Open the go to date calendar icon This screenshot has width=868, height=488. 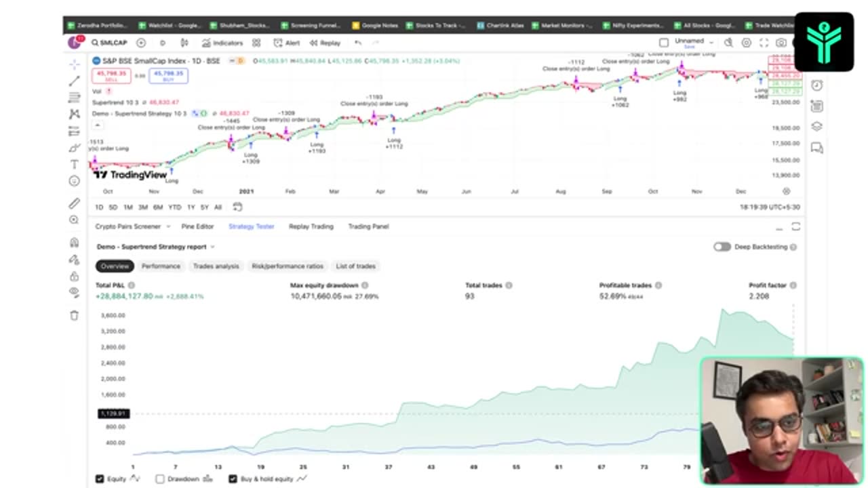coord(238,207)
